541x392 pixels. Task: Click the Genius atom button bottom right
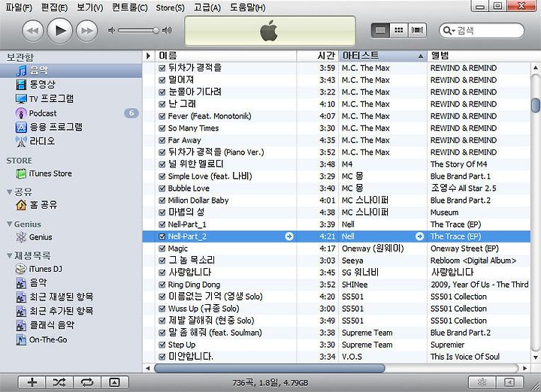(482, 382)
